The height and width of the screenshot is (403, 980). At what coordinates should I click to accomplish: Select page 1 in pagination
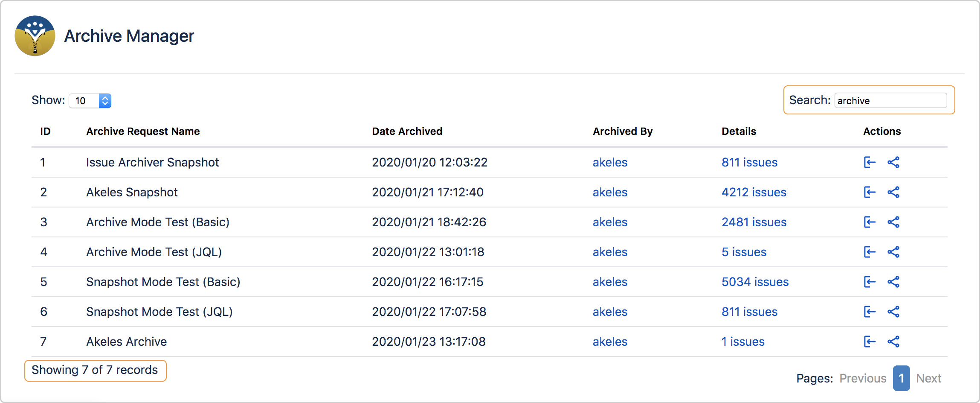click(901, 378)
